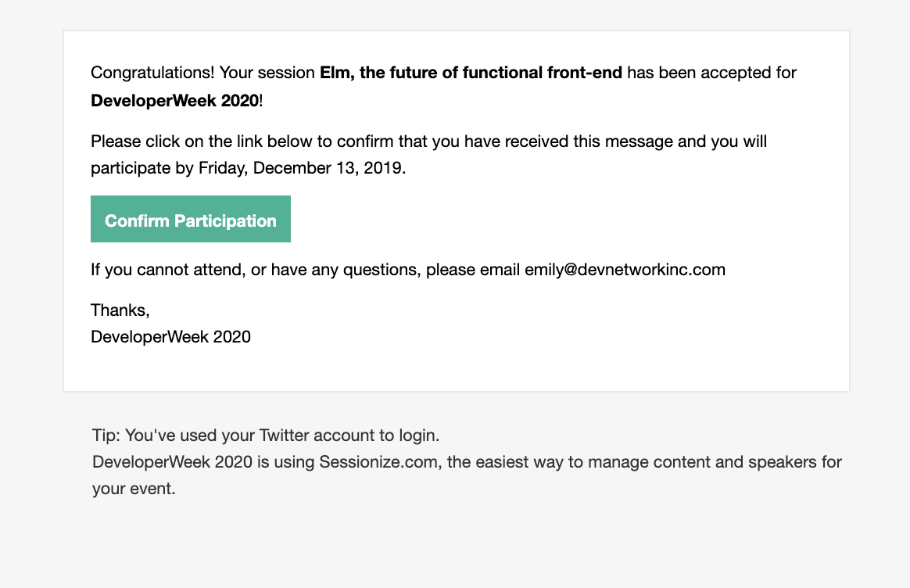Click the words Your session before the title

click(x=267, y=73)
